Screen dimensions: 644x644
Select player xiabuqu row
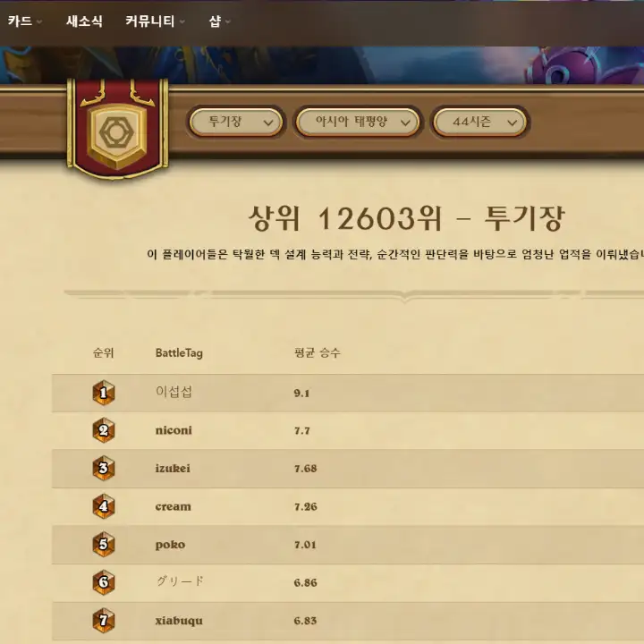tap(347, 621)
